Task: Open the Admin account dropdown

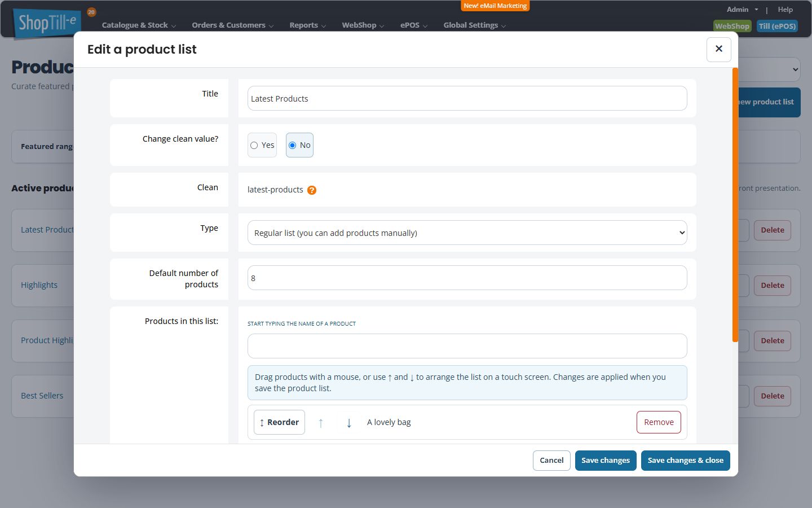Action: (742, 10)
